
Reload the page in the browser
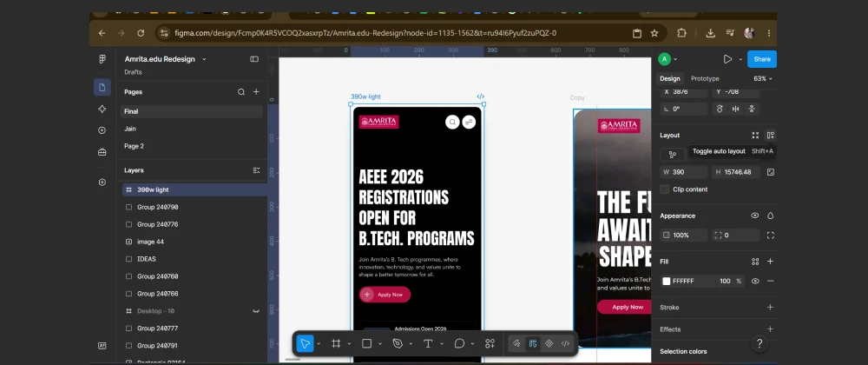click(141, 33)
